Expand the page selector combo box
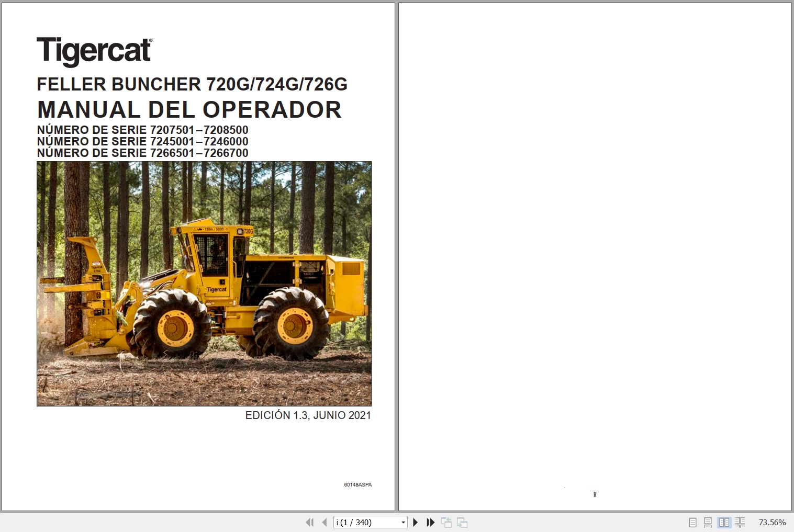 402,522
